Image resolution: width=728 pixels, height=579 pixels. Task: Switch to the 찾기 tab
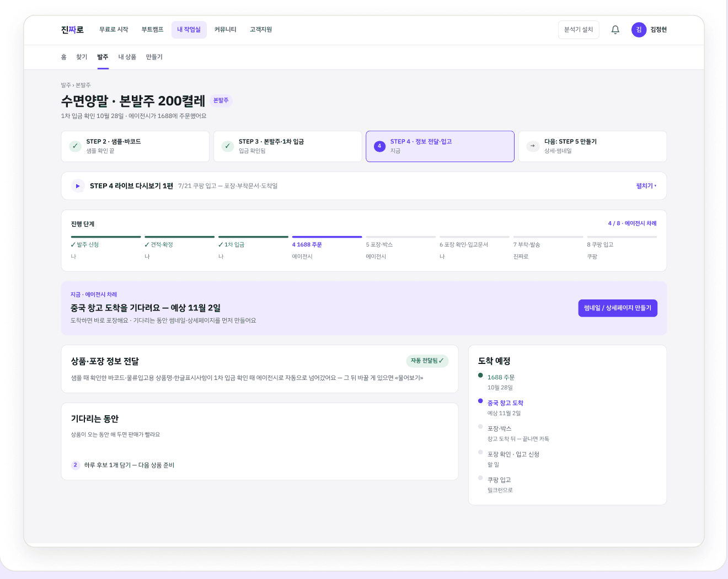82,57
